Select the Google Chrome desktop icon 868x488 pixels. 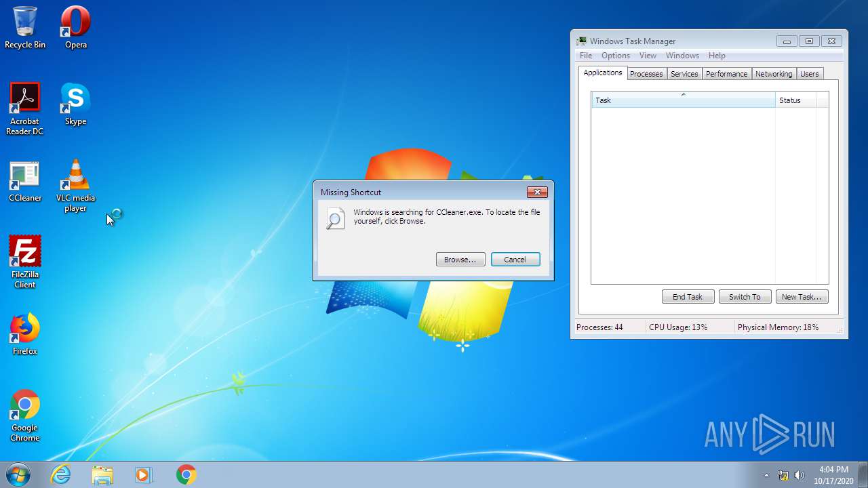coord(25,415)
